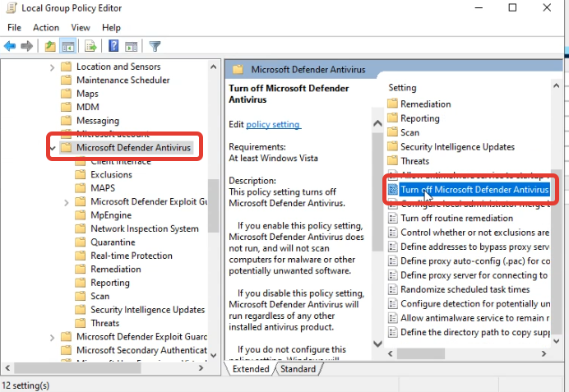Click the Forward arrow toolbar icon

(27, 46)
